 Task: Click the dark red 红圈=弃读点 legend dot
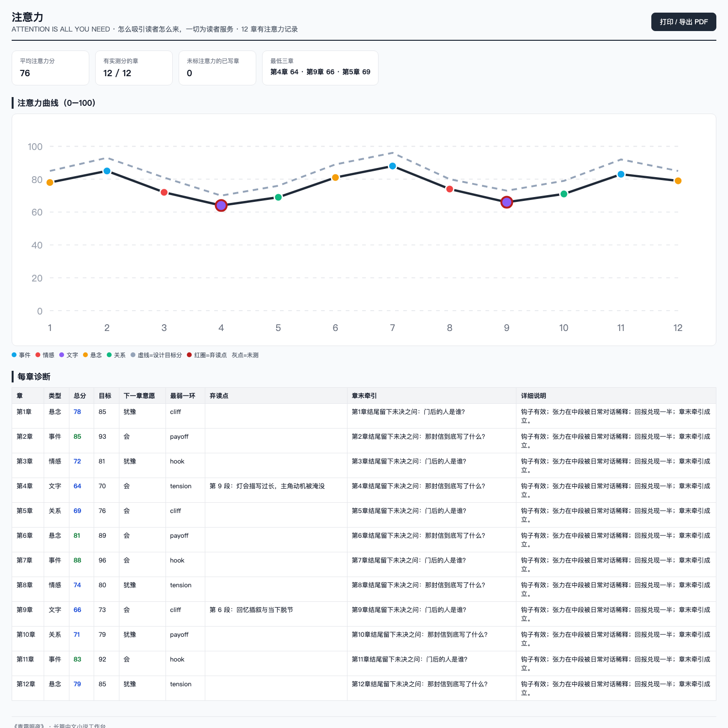tap(189, 355)
